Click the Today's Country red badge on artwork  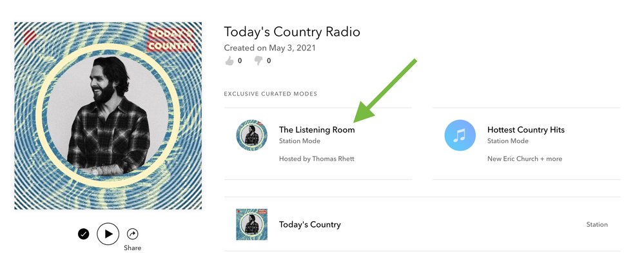pos(171,39)
